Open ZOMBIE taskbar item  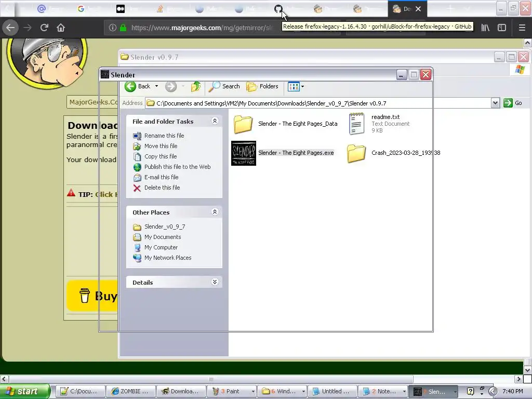130,391
